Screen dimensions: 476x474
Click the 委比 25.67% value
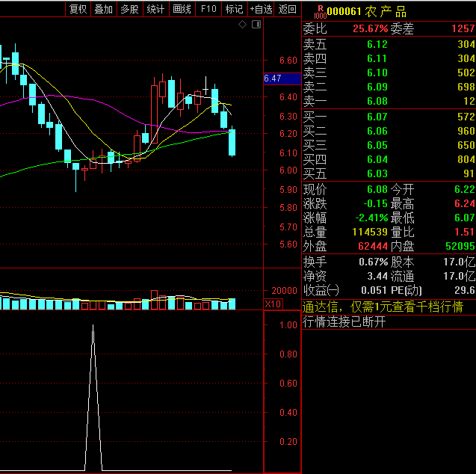point(371,29)
